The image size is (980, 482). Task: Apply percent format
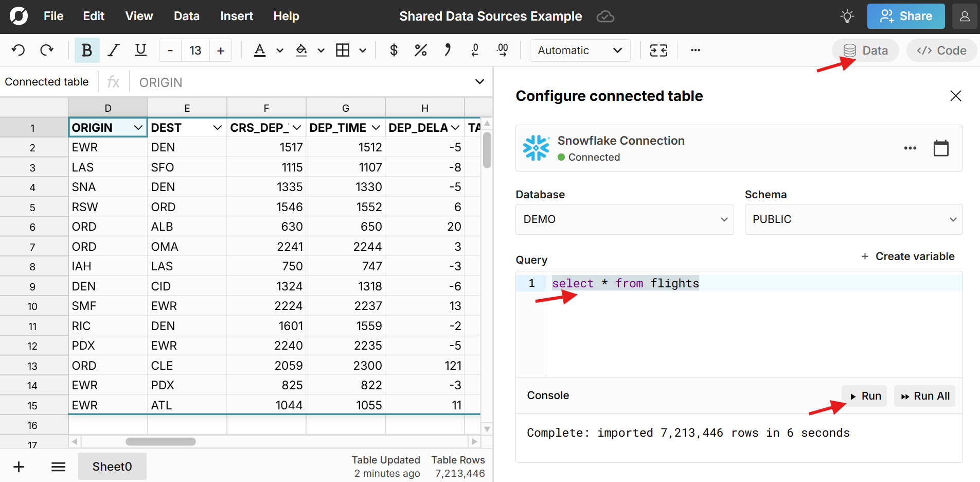click(421, 50)
